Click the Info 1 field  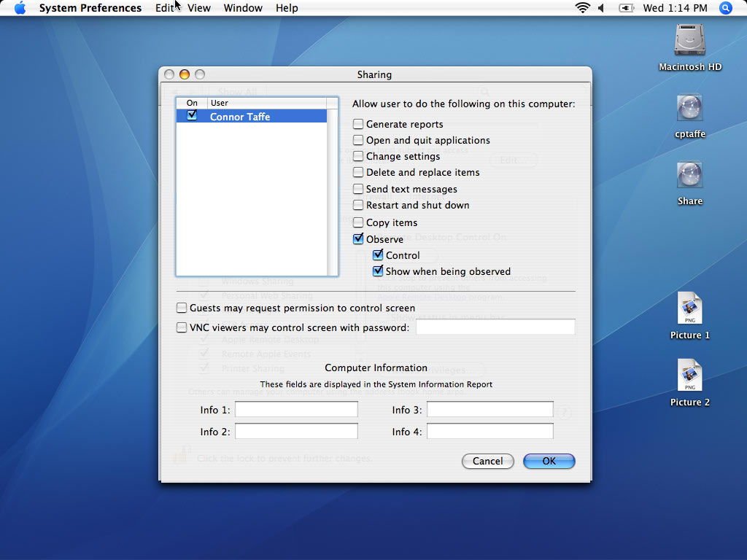coord(296,410)
